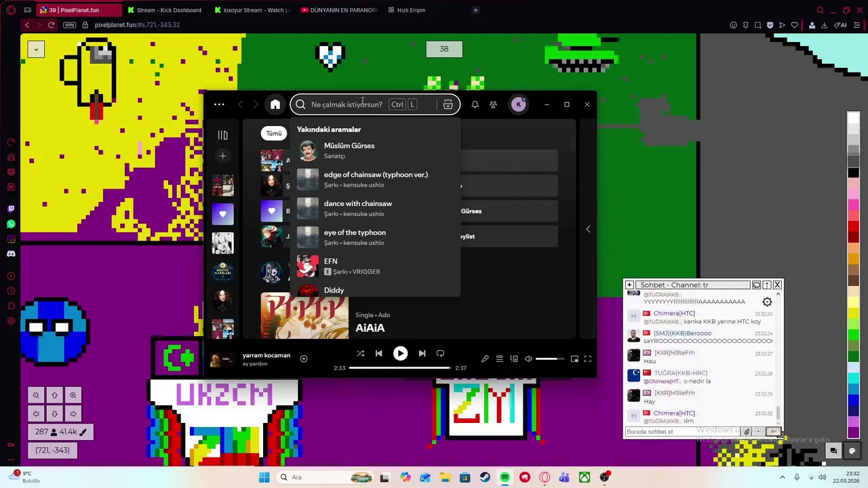Enter Spotify full screen mode
Image resolution: width=868 pixels, height=488 pixels.
pyautogui.click(x=588, y=359)
